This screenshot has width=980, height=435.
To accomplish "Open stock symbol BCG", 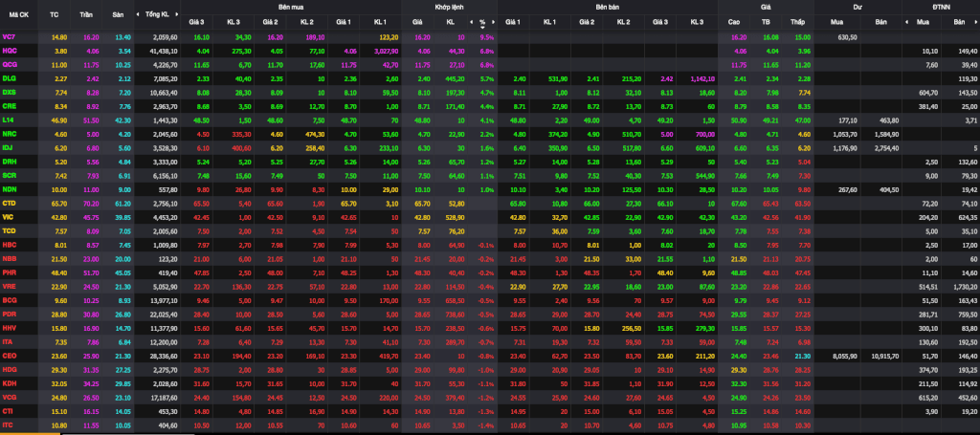I will [x=9, y=299].
